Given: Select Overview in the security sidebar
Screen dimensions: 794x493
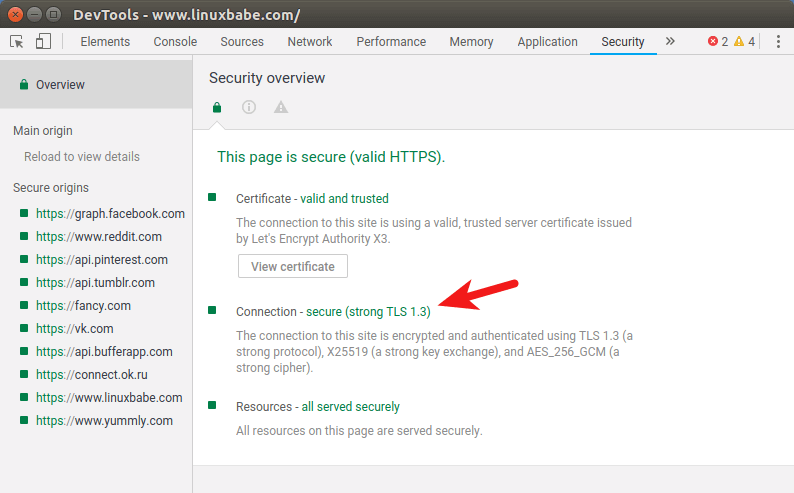Looking at the screenshot, I should coord(60,85).
